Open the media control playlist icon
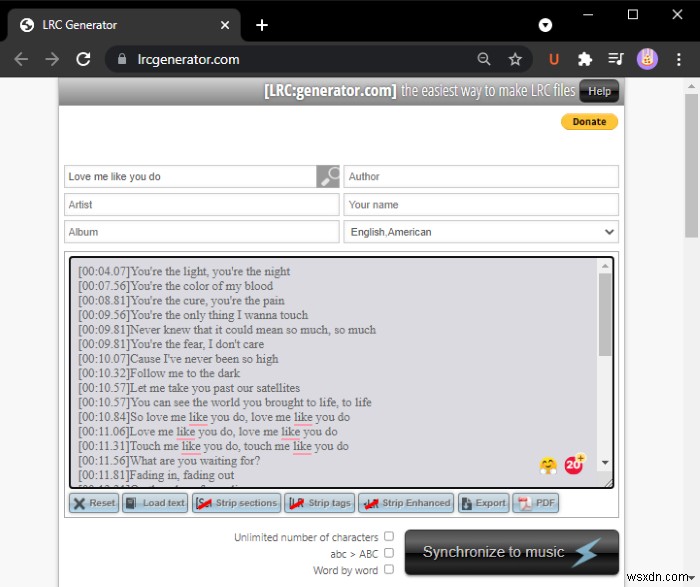This screenshot has height=587, width=700. 616,59
